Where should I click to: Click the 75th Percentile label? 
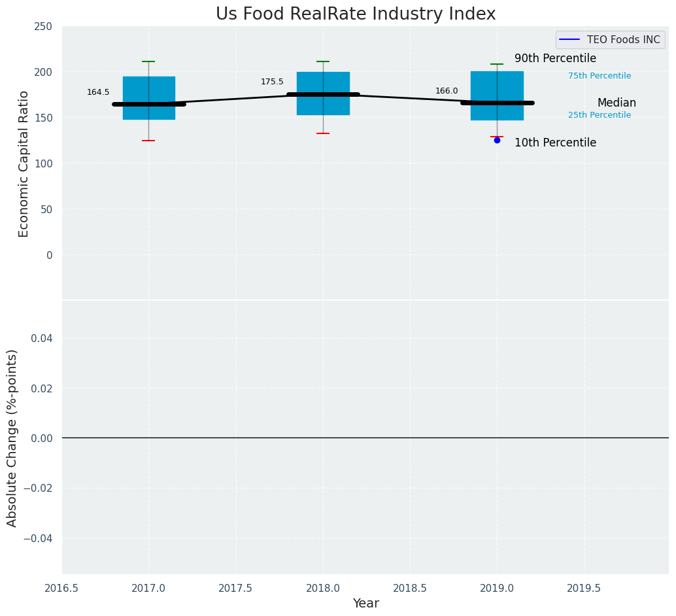click(600, 76)
